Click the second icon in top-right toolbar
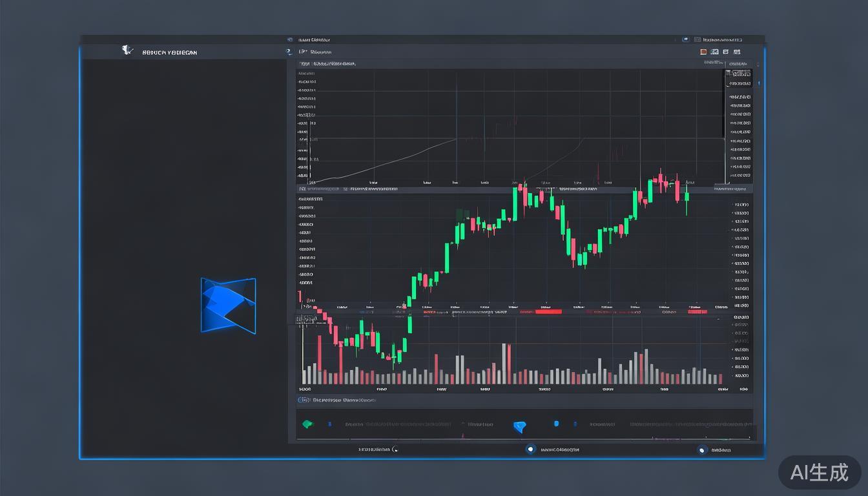 tap(714, 52)
